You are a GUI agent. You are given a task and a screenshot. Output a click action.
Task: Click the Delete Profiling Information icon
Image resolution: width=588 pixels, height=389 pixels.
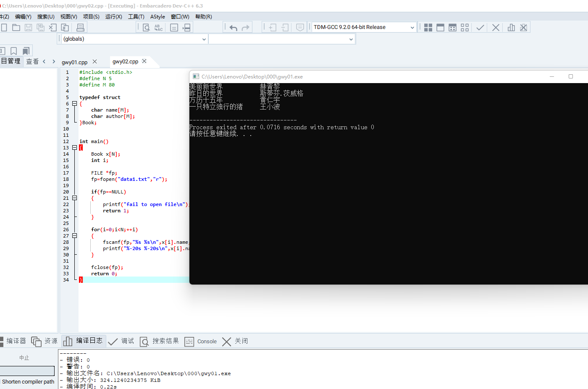click(x=523, y=27)
